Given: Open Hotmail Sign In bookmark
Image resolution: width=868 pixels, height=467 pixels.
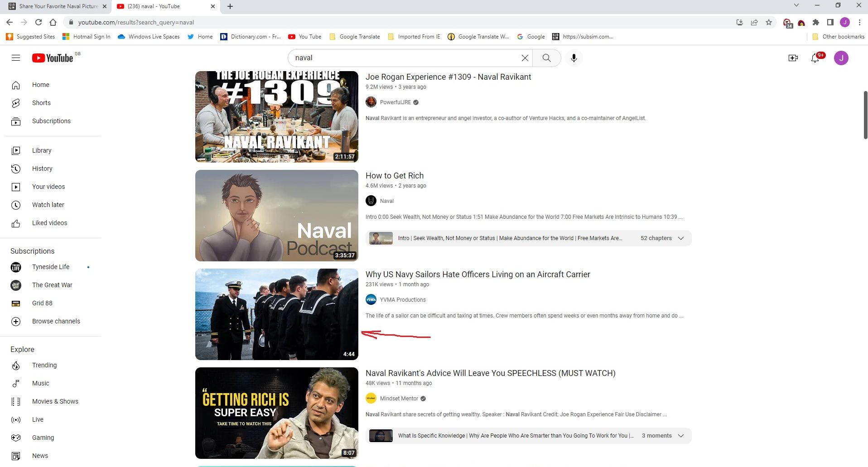Looking at the screenshot, I should 87,37.
